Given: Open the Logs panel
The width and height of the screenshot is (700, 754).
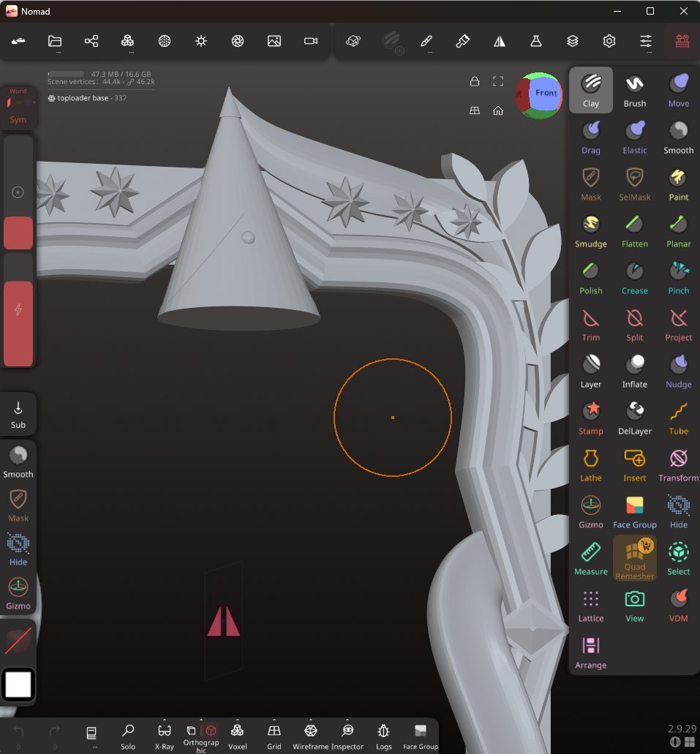Looking at the screenshot, I should click(x=383, y=736).
